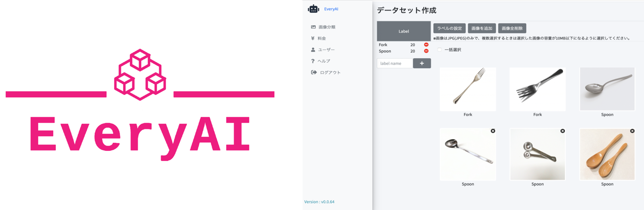Remove the wooden spoons image via x icon

tap(632, 131)
